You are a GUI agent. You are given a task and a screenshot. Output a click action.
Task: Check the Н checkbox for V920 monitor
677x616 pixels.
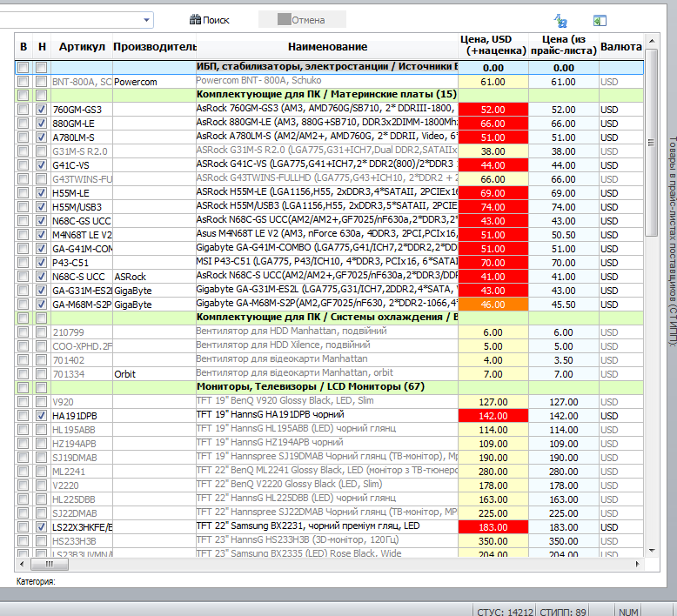42,401
